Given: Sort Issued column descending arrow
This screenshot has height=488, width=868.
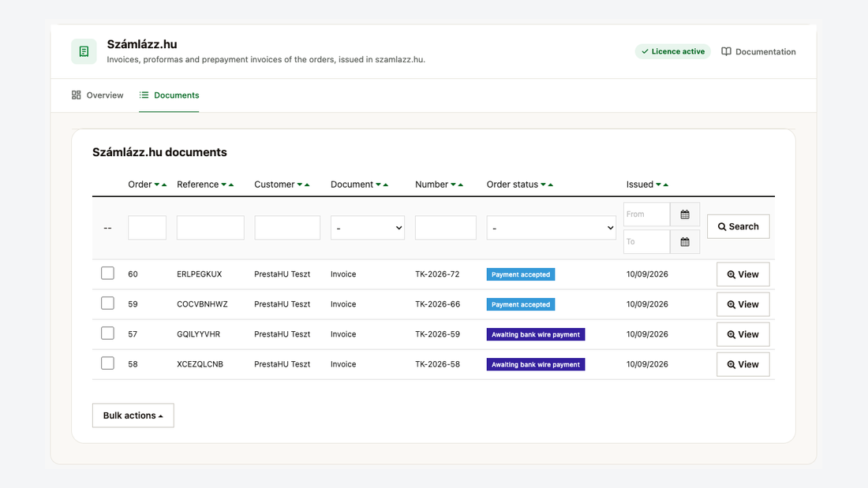Looking at the screenshot, I should (x=658, y=184).
